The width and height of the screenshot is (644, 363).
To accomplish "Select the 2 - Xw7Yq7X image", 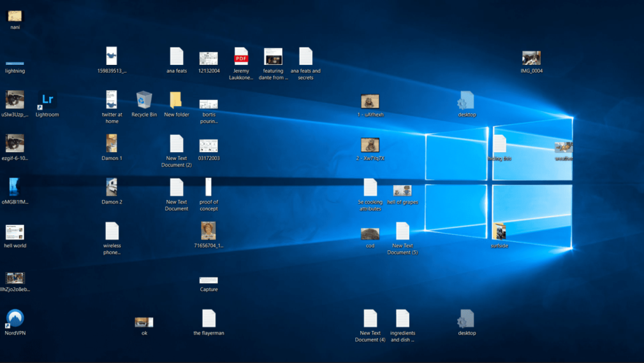I will (370, 149).
